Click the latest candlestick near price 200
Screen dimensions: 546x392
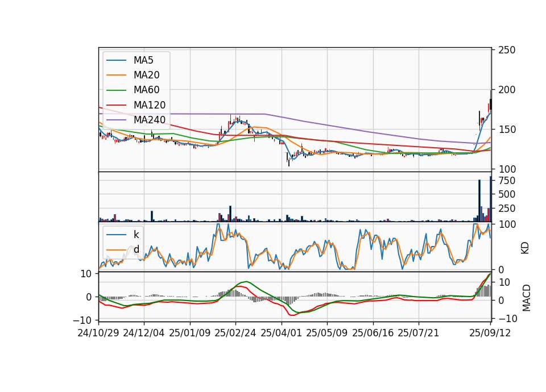click(491, 101)
